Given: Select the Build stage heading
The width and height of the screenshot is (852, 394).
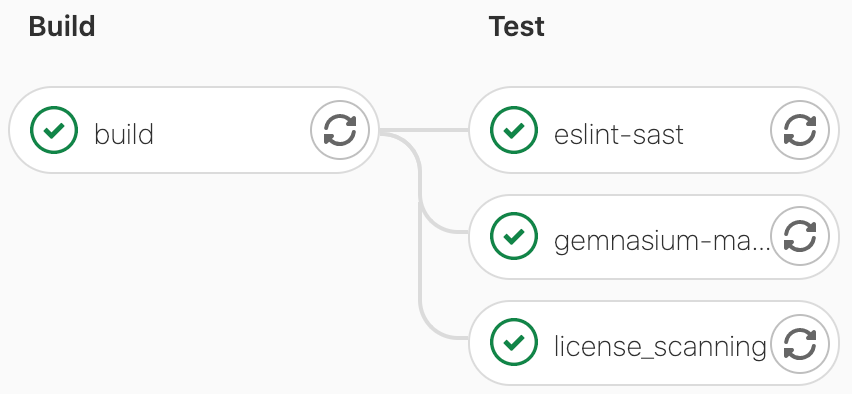Looking at the screenshot, I should [62, 26].
